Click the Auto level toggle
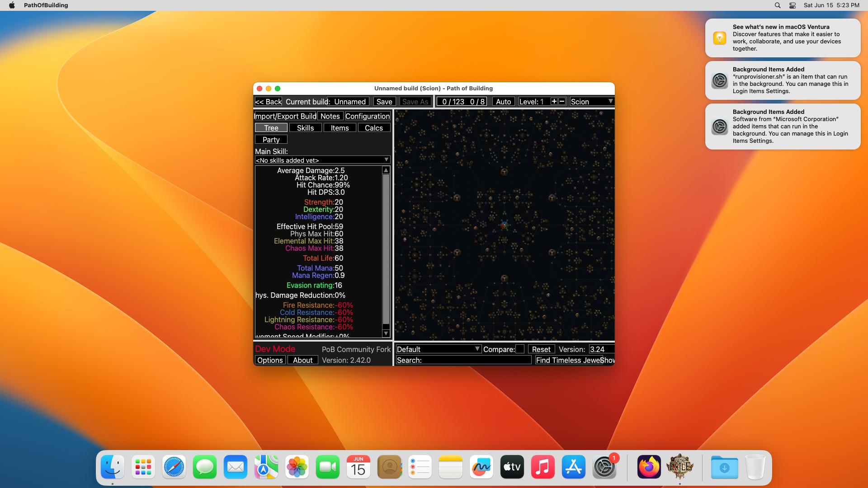This screenshot has width=868, height=488. pos(503,101)
